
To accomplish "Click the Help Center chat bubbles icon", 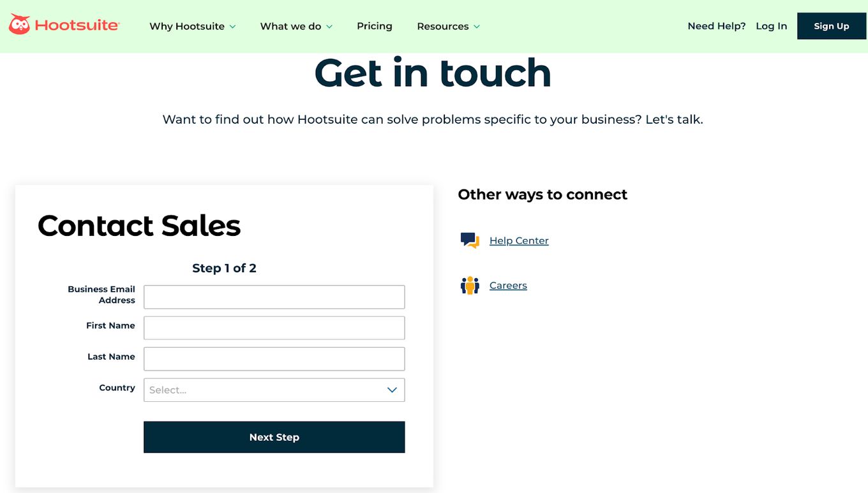I will (x=470, y=240).
